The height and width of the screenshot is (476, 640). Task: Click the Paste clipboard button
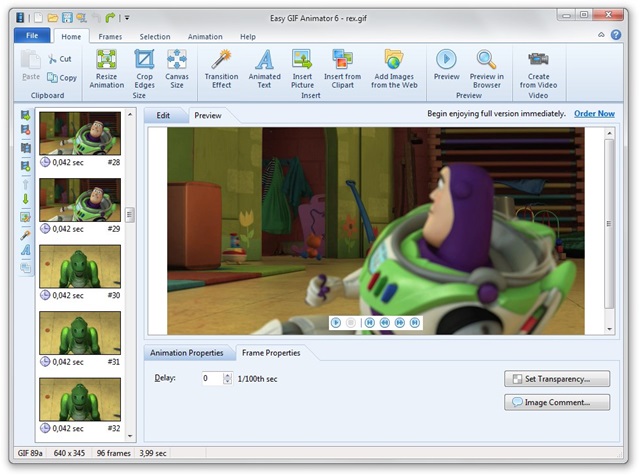tap(31, 65)
